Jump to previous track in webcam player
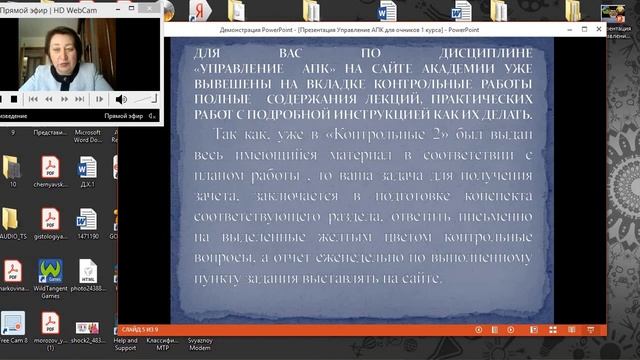The width and height of the screenshot is (640, 360). click(x=33, y=99)
